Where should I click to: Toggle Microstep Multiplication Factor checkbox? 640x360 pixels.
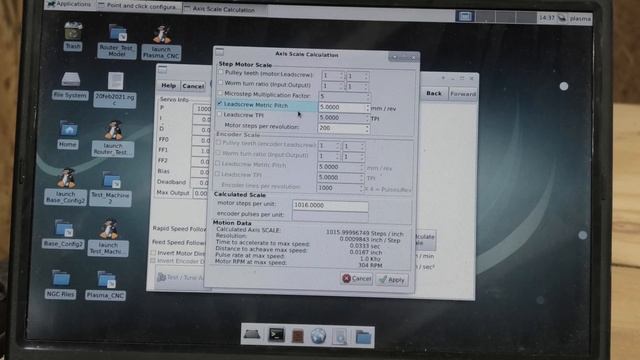coord(220,93)
